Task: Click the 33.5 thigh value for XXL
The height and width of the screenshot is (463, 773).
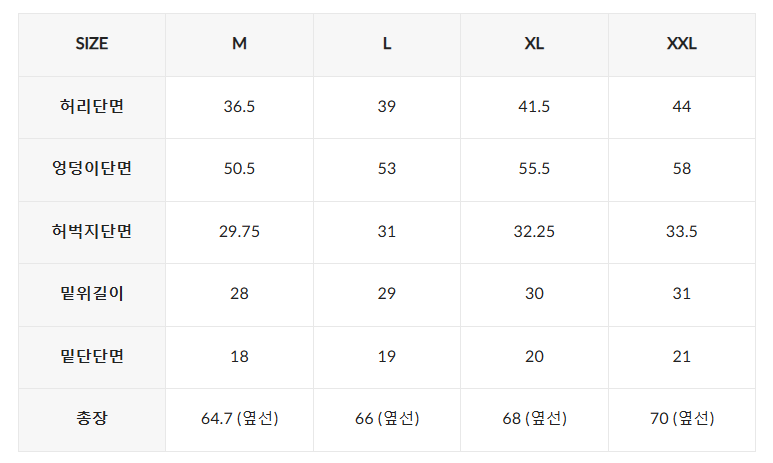Action: [x=682, y=231]
